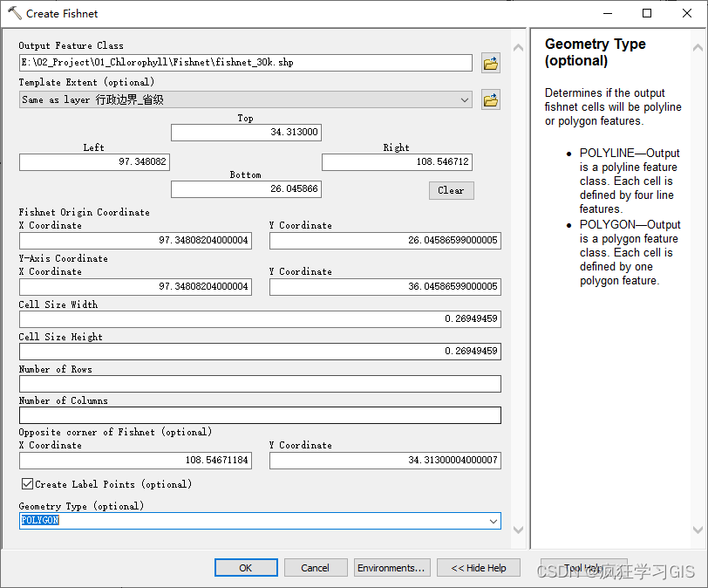The width and height of the screenshot is (708, 588).
Task: Edit Fishnet Origin X Coordinate field
Action: pyautogui.click(x=135, y=240)
